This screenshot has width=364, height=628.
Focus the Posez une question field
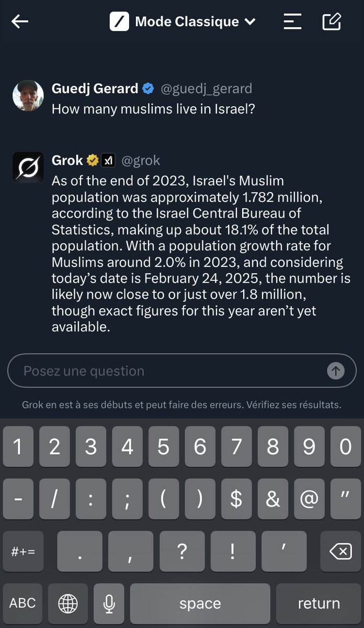pos(181,371)
